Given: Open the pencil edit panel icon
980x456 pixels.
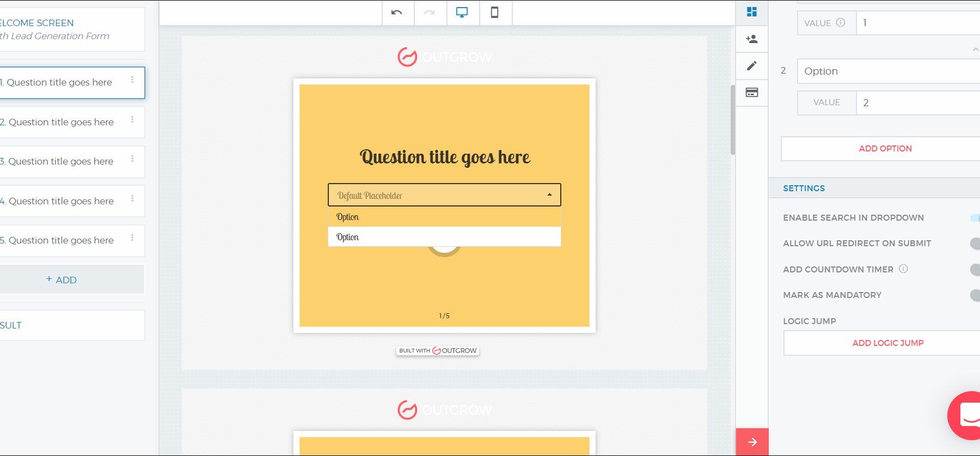Looking at the screenshot, I should 752,66.
